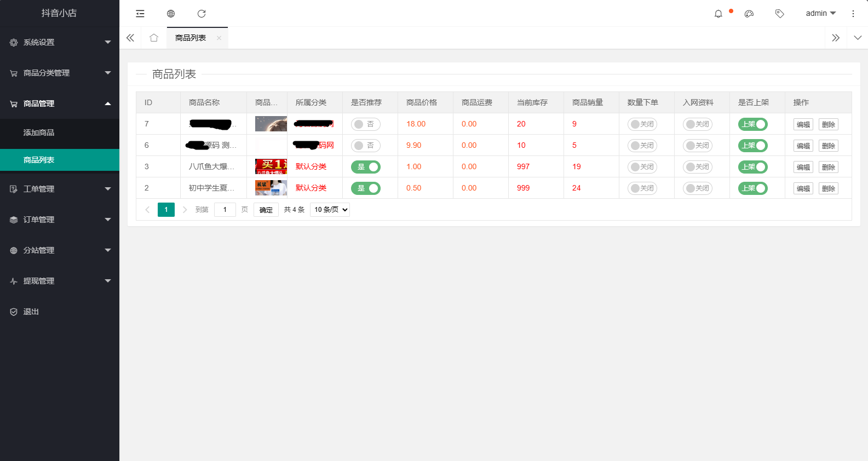Collapse 商品管理 menu in sidebar

point(60,103)
